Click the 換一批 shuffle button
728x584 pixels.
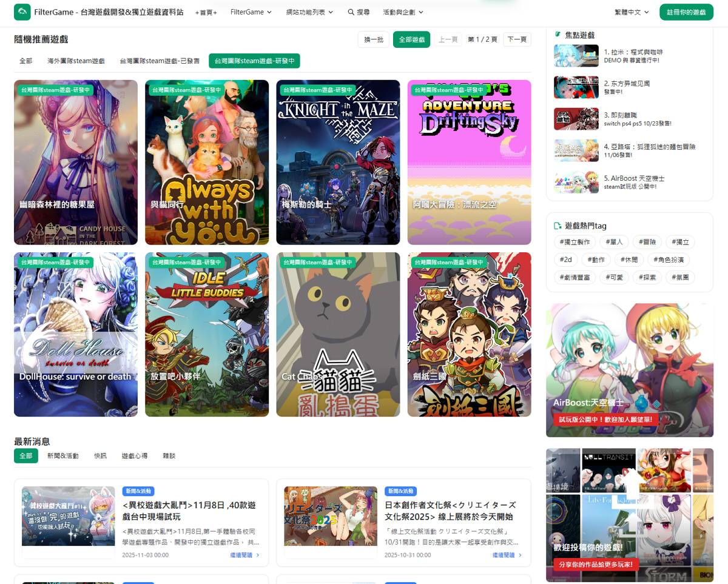click(x=373, y=39)
